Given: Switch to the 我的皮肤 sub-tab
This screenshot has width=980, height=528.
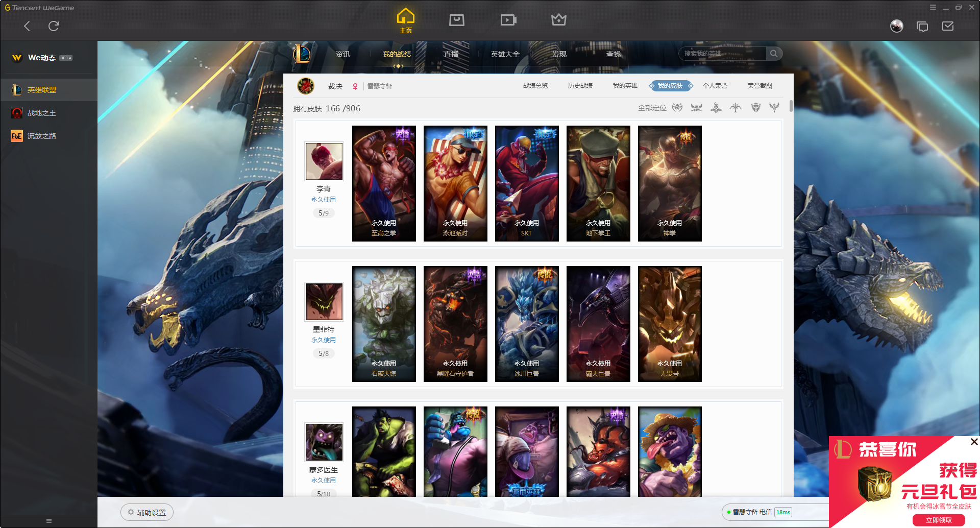Looking at the screenshot, I should tap(670, 86).
